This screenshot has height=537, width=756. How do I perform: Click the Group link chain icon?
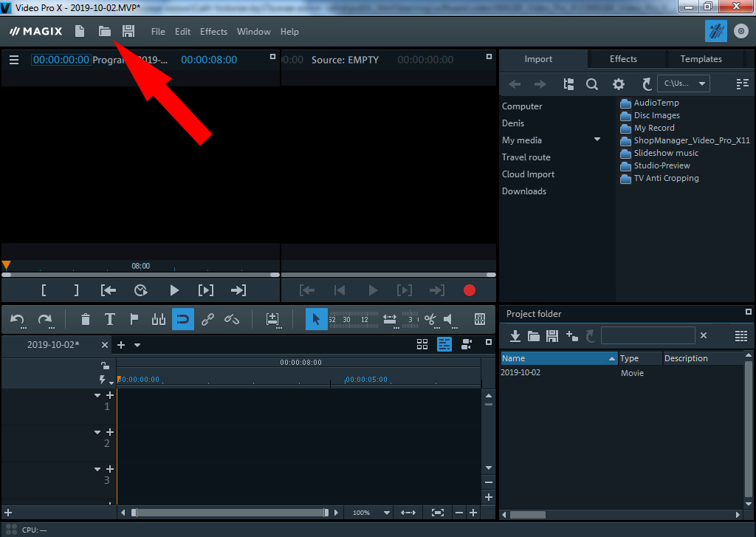[x=207, y=319]
